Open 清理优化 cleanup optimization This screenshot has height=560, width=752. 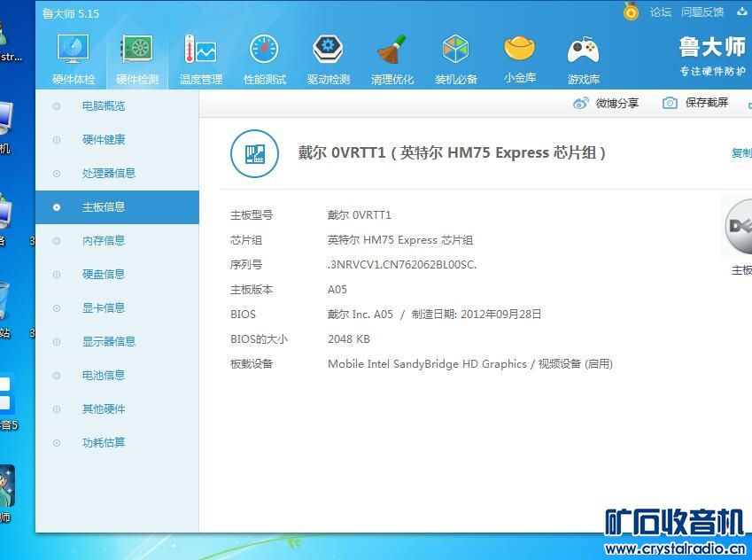click(392, 58)
